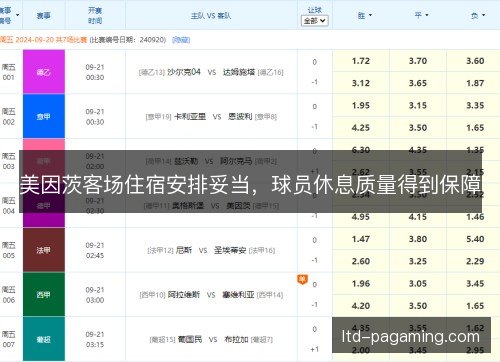
Task: Pick loss odds 3.60 for 沙尔克04 match
Action: 475,61
